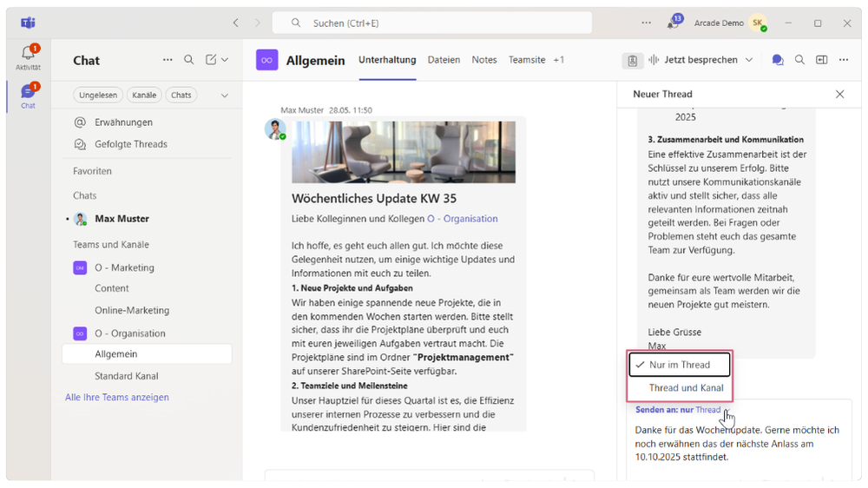868x488 pixels.
Task: Click the Teams und Kanäle section header
Action: pyautogui.click(x=111, y=244)
